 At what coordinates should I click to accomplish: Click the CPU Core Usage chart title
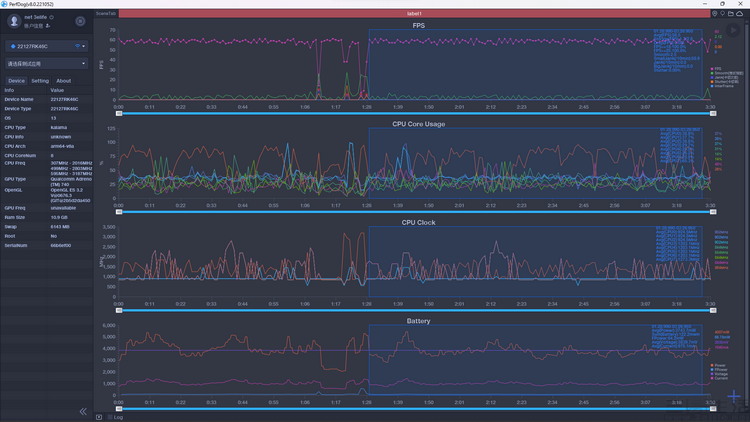point(419,124)
